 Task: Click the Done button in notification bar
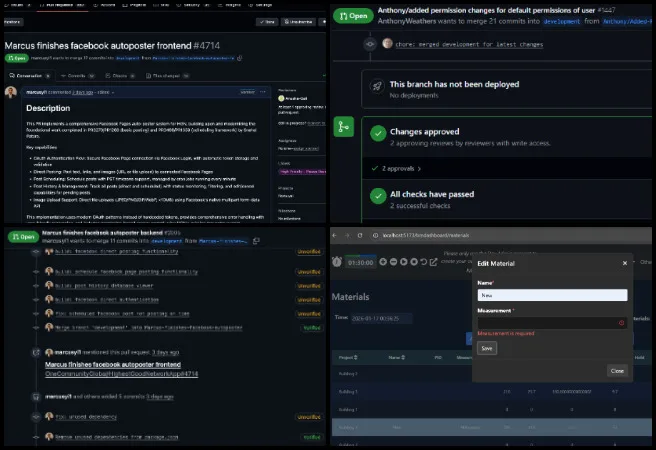coord(267,22)
